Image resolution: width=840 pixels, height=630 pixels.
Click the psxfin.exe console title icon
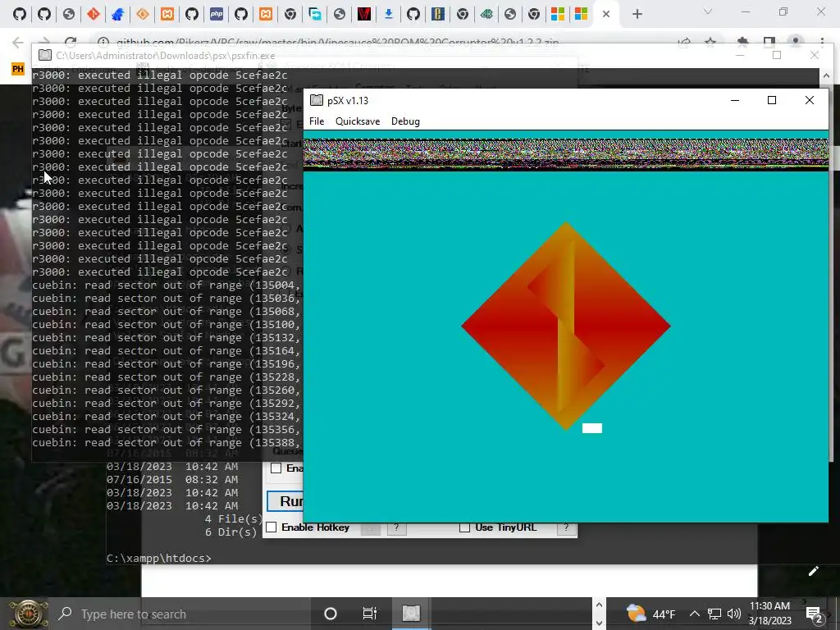pos(45,55)
